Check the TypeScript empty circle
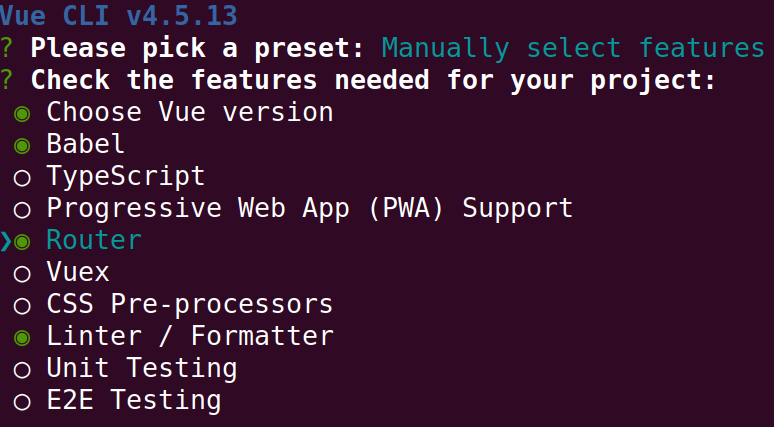Viewport: 774px width, 427px height. tap(22, 178)
